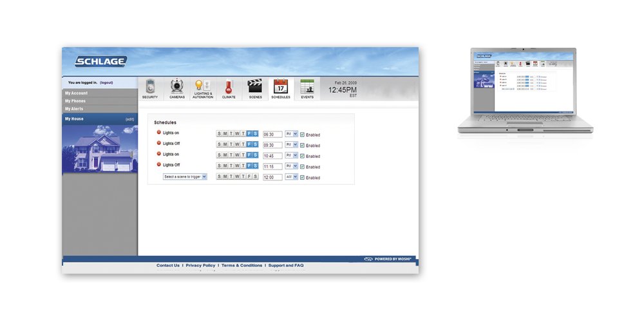Open the Cameras webcam icon
644x317 pixels.
pyautogui.click(x=176, y=87)
